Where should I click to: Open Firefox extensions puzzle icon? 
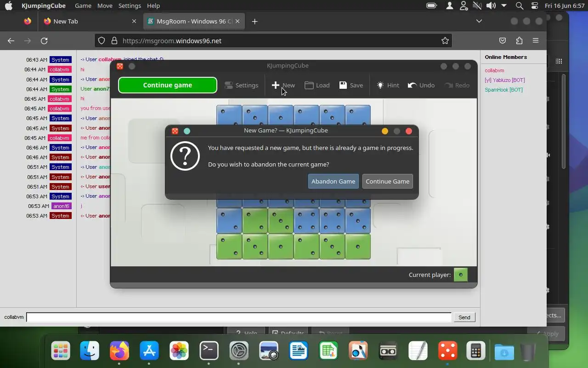[519, 40]
